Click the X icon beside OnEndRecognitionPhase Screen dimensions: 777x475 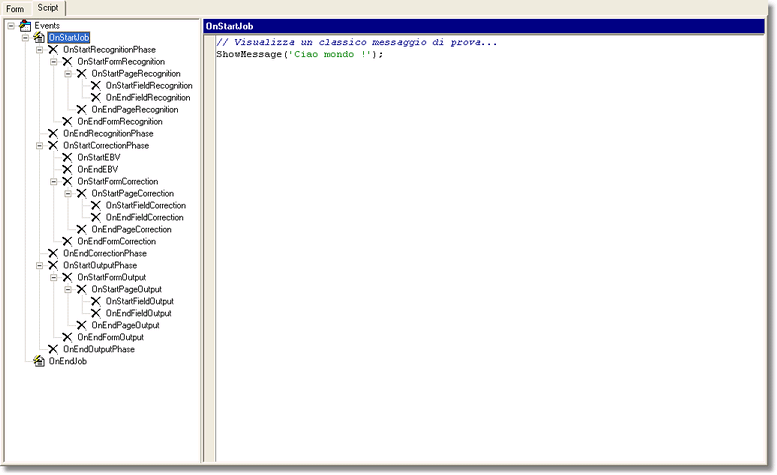click(x=53, y=133)
